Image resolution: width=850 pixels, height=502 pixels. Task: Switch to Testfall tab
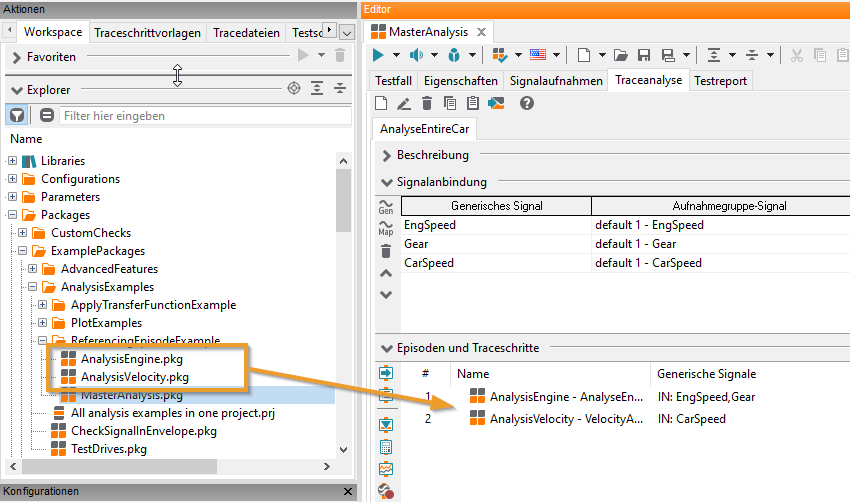(x=394, y=81)
